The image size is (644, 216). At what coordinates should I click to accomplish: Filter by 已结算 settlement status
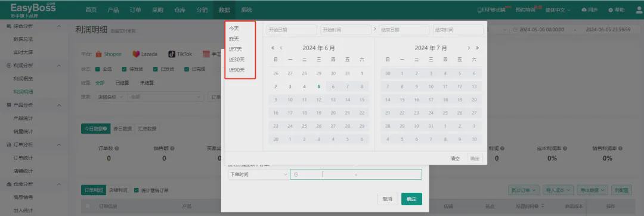(x=122, y=83)
